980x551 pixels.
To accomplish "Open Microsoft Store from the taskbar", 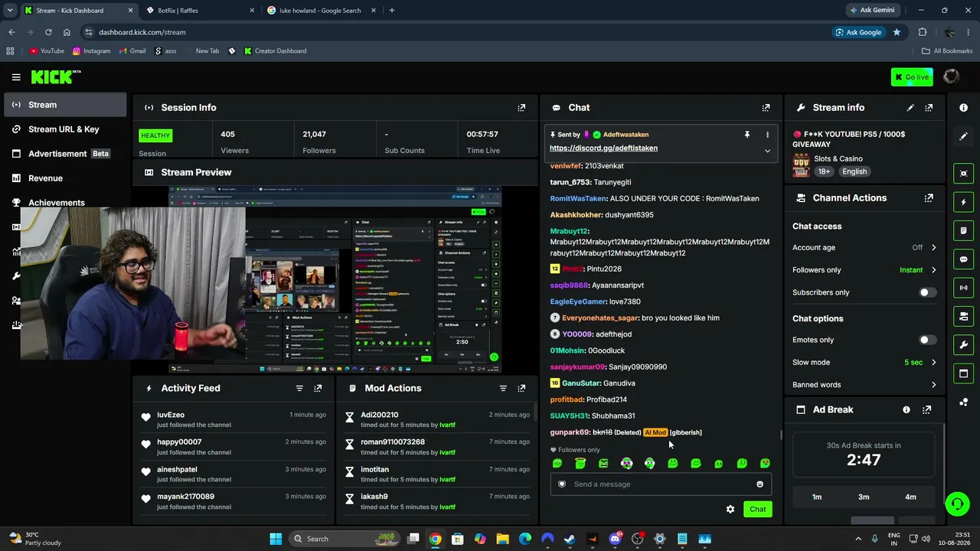I will coord(457,539).
